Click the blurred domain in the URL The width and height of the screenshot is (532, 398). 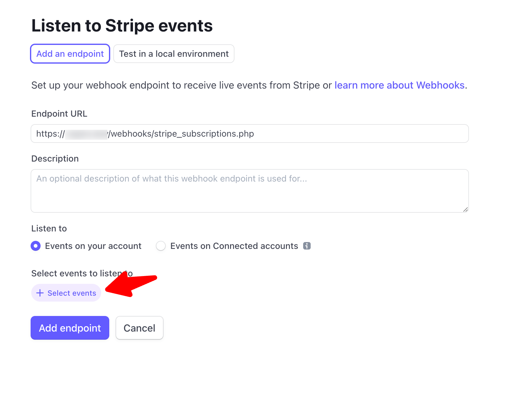86,134
